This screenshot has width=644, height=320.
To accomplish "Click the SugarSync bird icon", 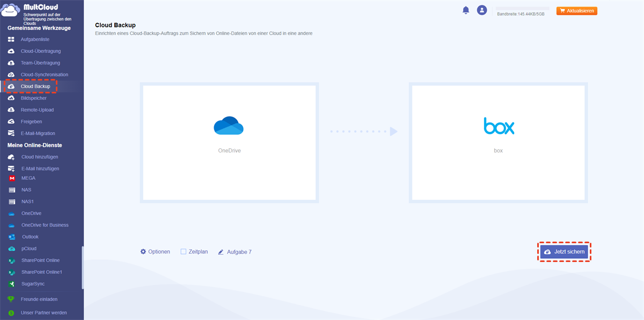I will pos(12,284).
